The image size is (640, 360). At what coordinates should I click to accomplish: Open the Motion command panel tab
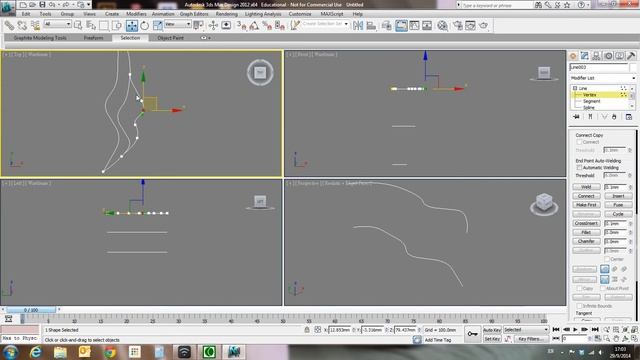click(608, 56)
